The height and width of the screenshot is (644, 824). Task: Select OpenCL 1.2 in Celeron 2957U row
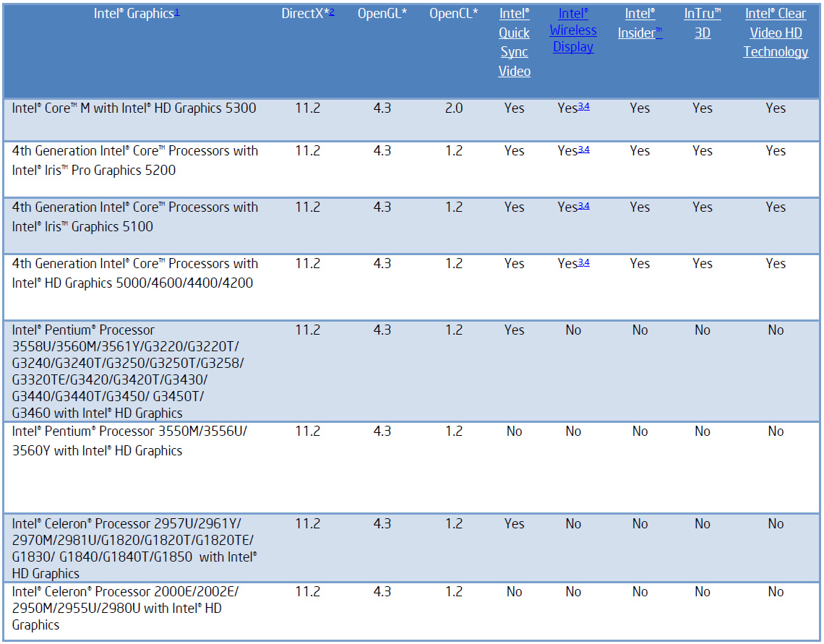point(454,524)
